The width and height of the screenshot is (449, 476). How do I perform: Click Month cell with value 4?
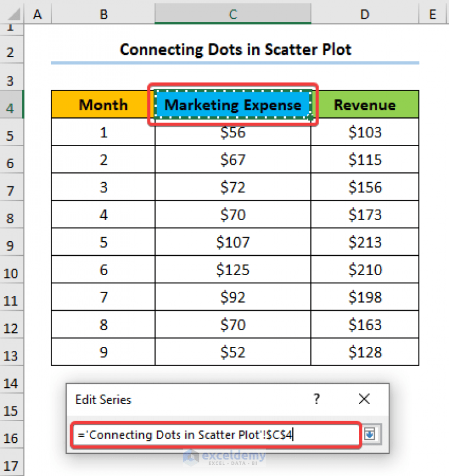pyautogui.click(x=103, y=214)
